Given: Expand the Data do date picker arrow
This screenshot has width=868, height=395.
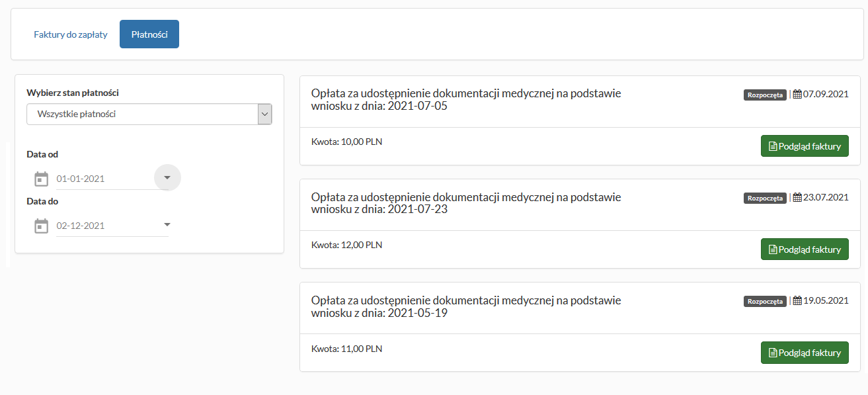Looking at the screenshot, I should pos(167,224).
